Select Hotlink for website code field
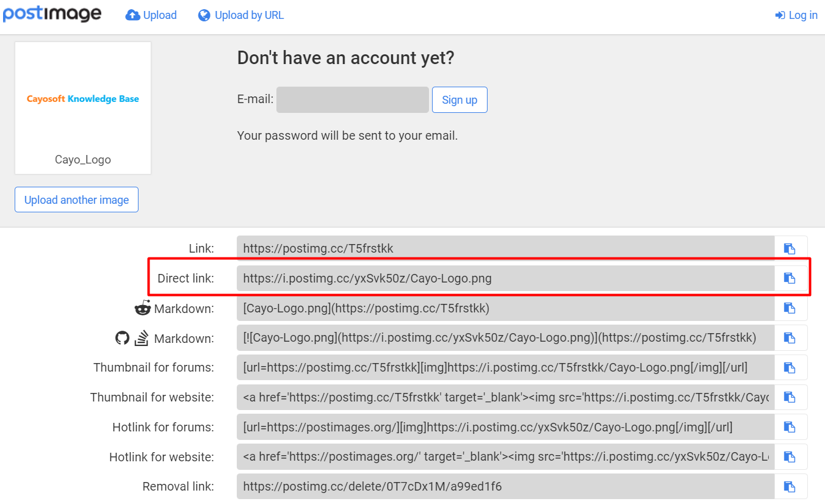The image size is (825, 504). 506,456
